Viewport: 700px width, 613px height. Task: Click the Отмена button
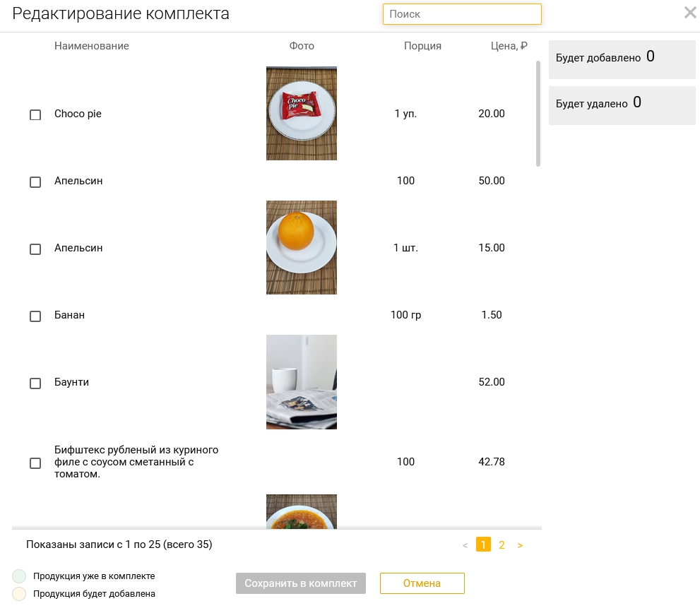pos(422,583)
